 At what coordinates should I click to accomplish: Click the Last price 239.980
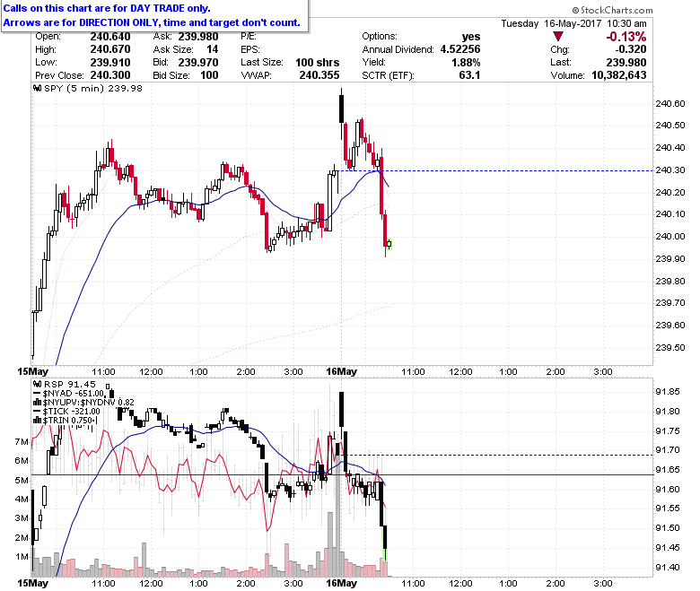tap(626, 63)
